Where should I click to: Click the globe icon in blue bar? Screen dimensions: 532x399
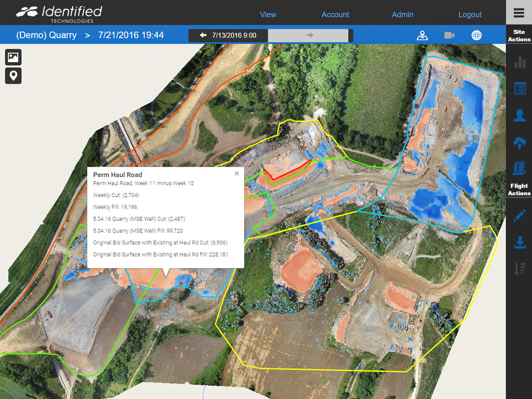coord(477,36)
